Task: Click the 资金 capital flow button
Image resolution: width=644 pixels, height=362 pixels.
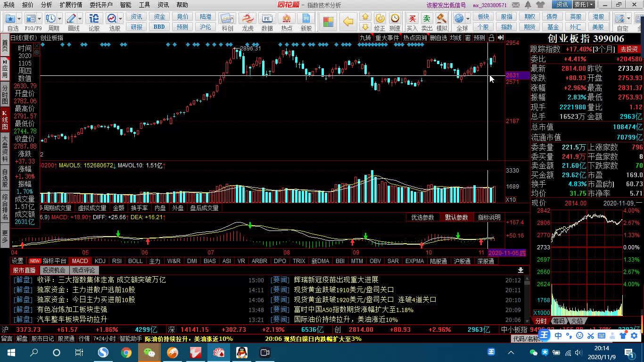Action: click(159, 16)
